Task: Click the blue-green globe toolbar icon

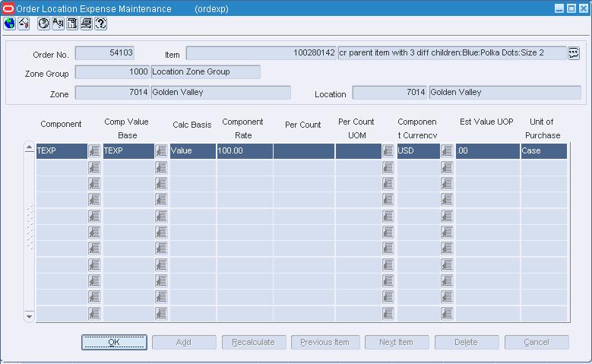Action: [x=9, y=24]
